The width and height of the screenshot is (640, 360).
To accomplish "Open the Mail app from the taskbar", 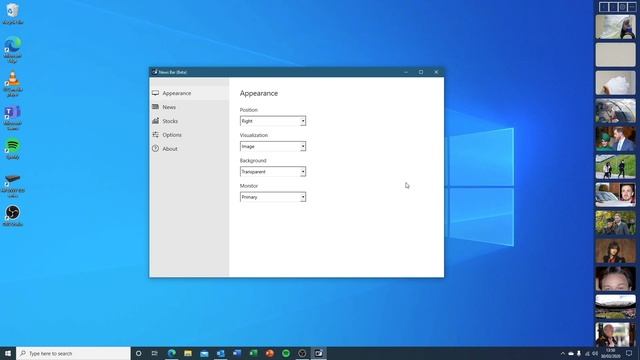I will [204, 353].
